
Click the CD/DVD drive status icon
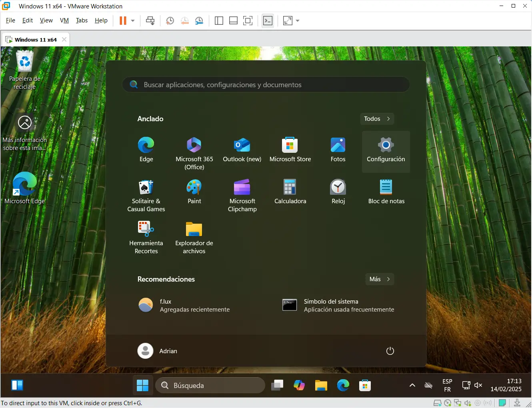[448, 403]
